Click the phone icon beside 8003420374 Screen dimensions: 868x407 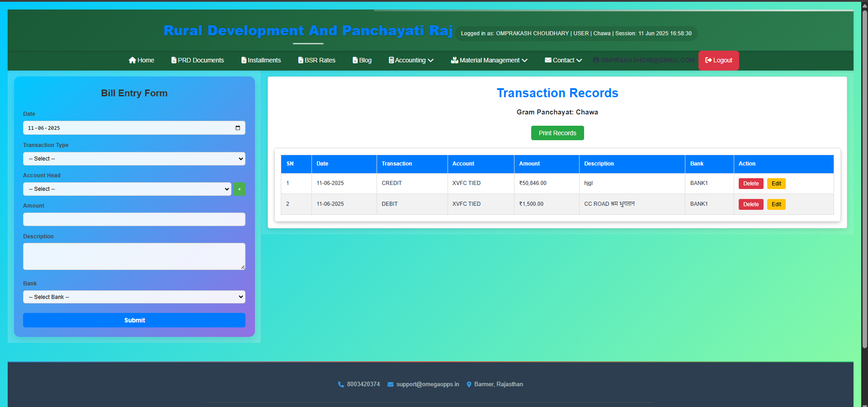(x=340, y=384)
